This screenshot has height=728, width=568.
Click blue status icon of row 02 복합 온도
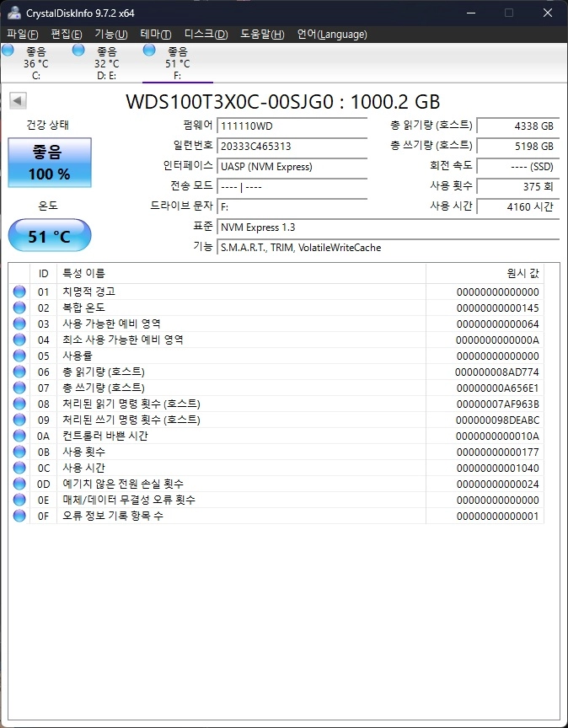(19, 308)
